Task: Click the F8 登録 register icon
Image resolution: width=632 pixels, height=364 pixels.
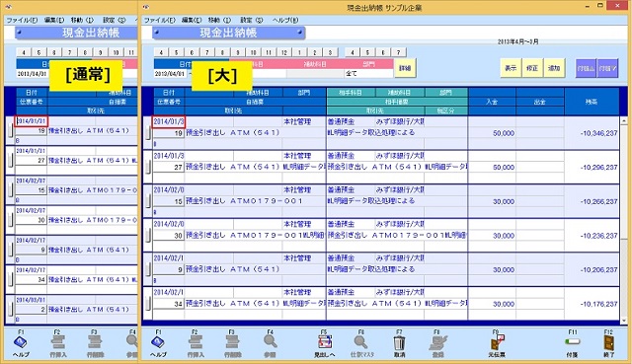Action: tap(437, 342)
